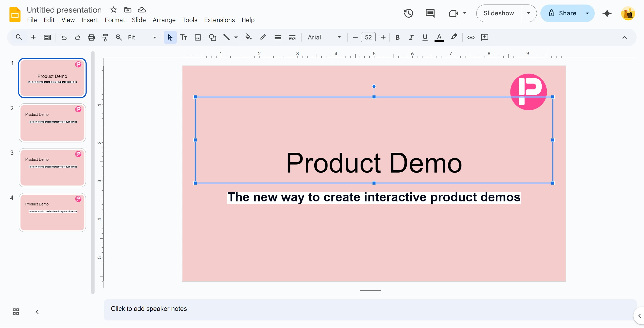Open the slide layout picker icon
The width and height of the screenshot is (644, 328).
(47, 37)
